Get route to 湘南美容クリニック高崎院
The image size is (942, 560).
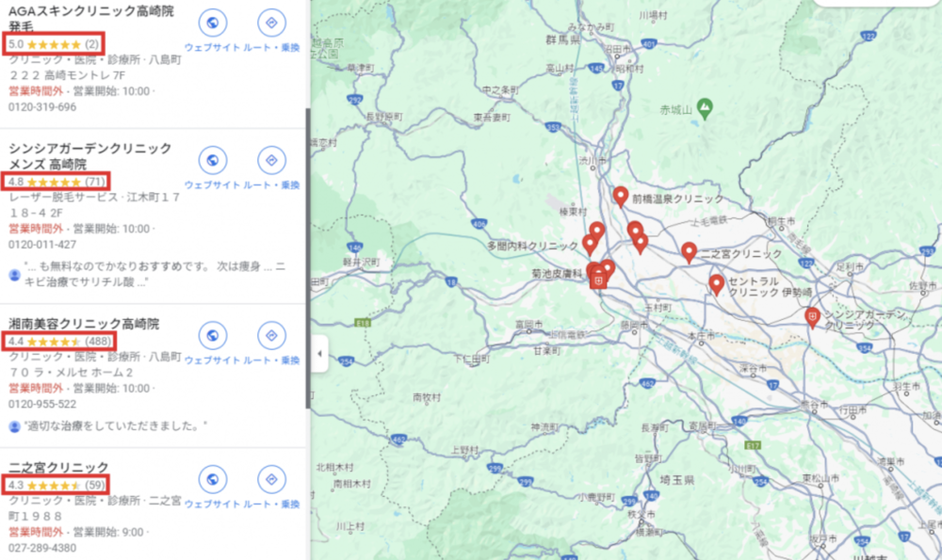pos(271,335)
